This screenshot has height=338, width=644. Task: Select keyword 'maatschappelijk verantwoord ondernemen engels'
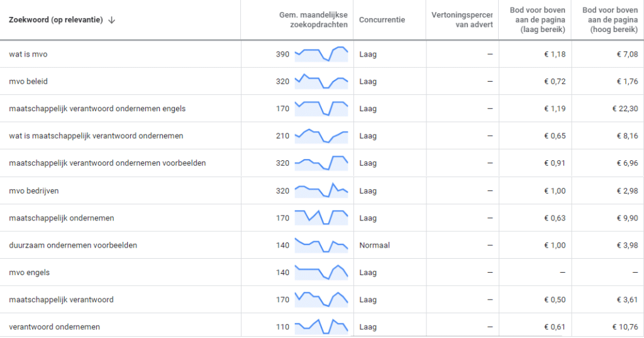97,109
